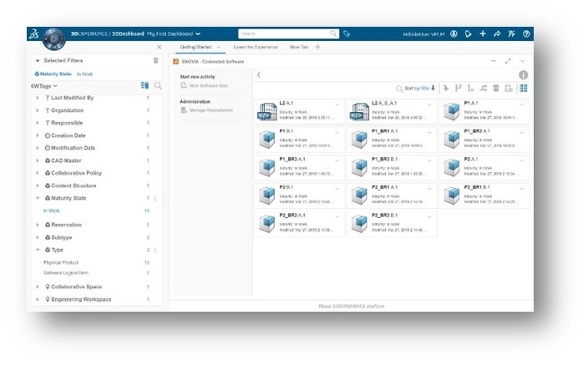Select the In Work maturity filter value
Image resolution: width=588 pixels, height=366 pixels.
click(52, 211)
